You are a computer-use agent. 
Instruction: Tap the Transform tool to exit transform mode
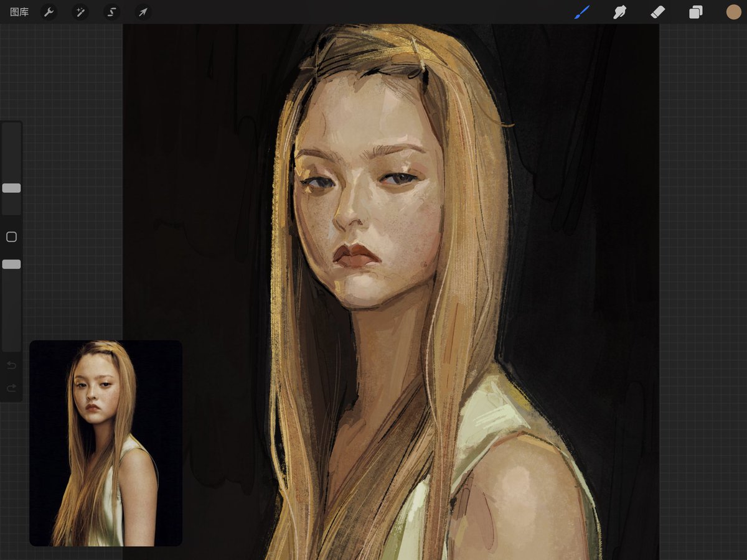[x=142, y=12]
